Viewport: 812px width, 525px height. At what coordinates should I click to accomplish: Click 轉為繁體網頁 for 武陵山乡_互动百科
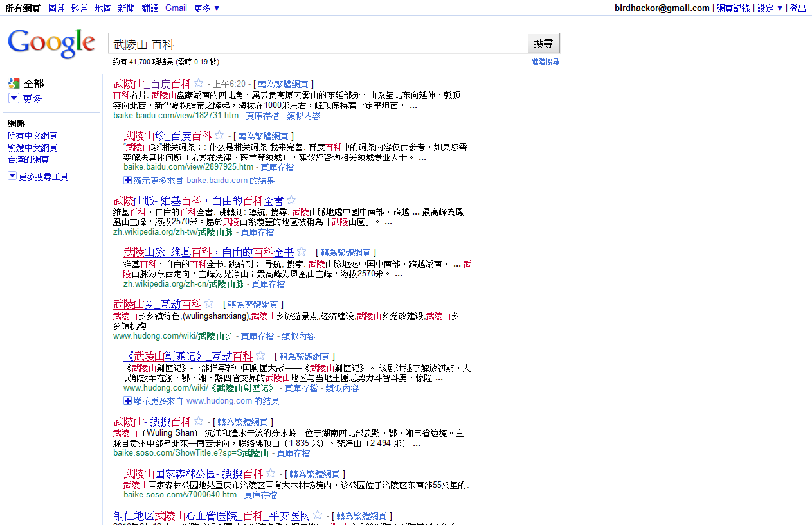pos(253,305)
